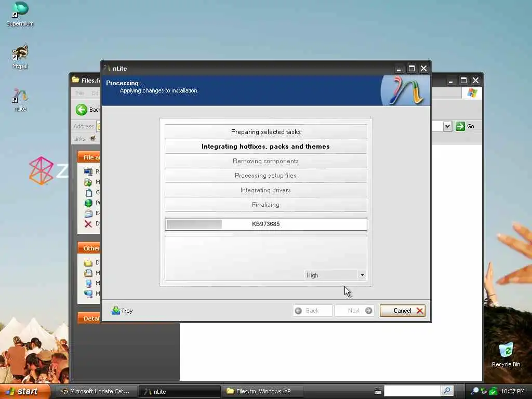This screenshot has height=399, width=532.
Task: Click the disabled Next button in nLite
Action: (x=354, y=311)
